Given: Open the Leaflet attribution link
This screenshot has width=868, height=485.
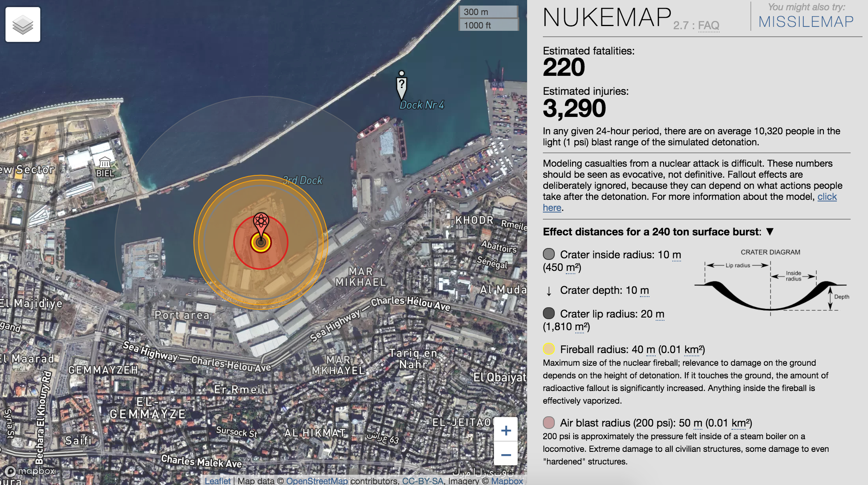Looking at the screenshot, I should (217, 481).
